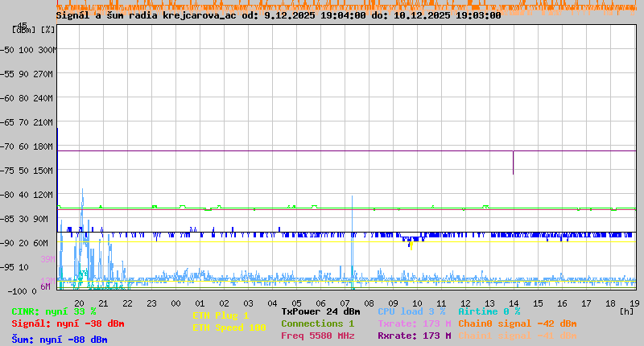
Task: Click hour '05' on the time axis
Action: [x=296, y=303]
